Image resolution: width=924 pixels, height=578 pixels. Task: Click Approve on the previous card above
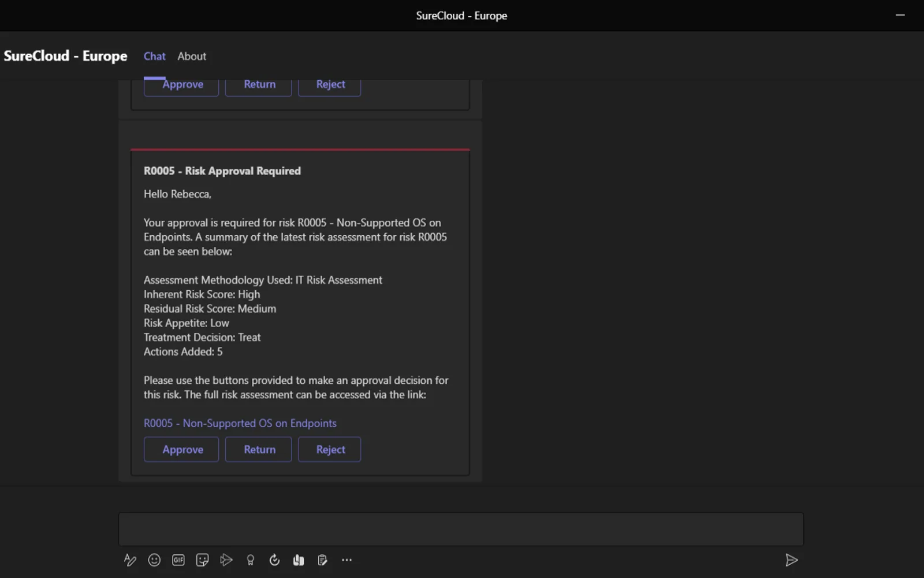(x=181, y=87)
